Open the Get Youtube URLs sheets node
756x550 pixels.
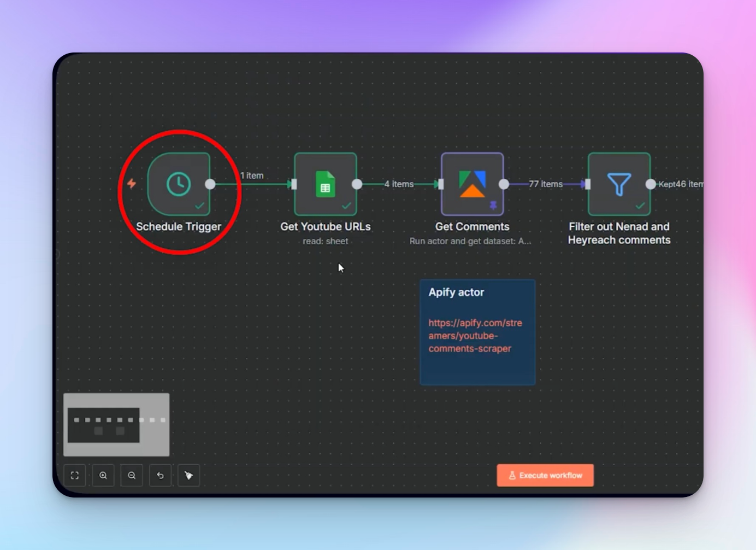tap(326, 184)
